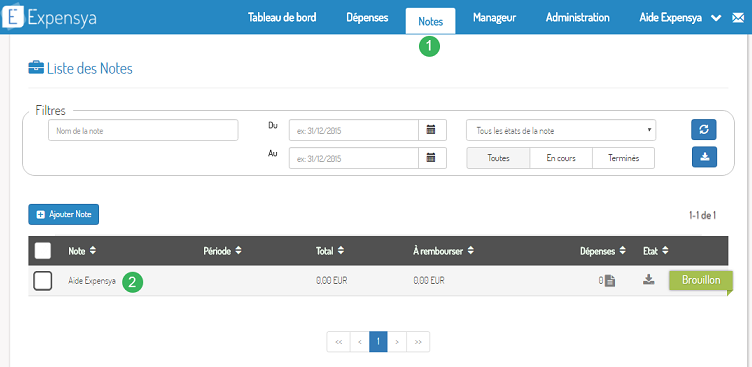This screenshot has width=752, height=367.
Task: Click the Du date input field
Action: (x=353, y=130)
